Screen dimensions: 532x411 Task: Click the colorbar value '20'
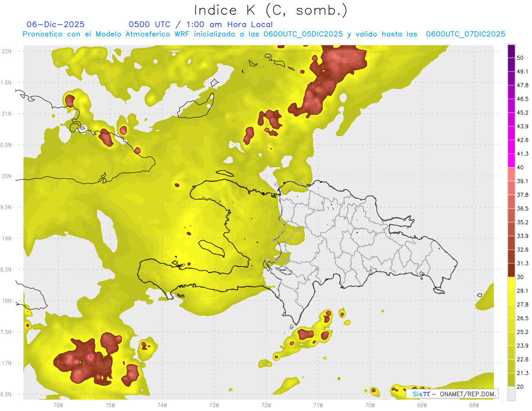(520, 387)
